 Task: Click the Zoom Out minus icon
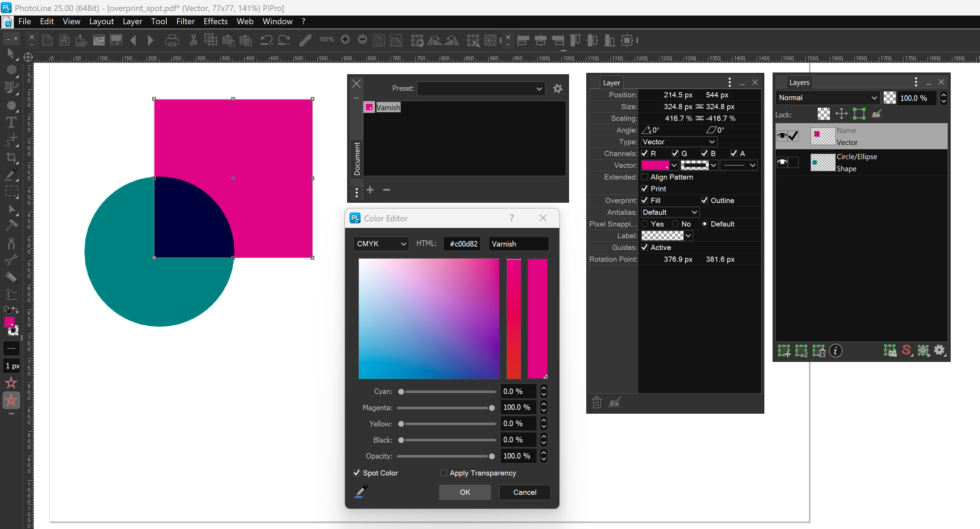(363, 39)
